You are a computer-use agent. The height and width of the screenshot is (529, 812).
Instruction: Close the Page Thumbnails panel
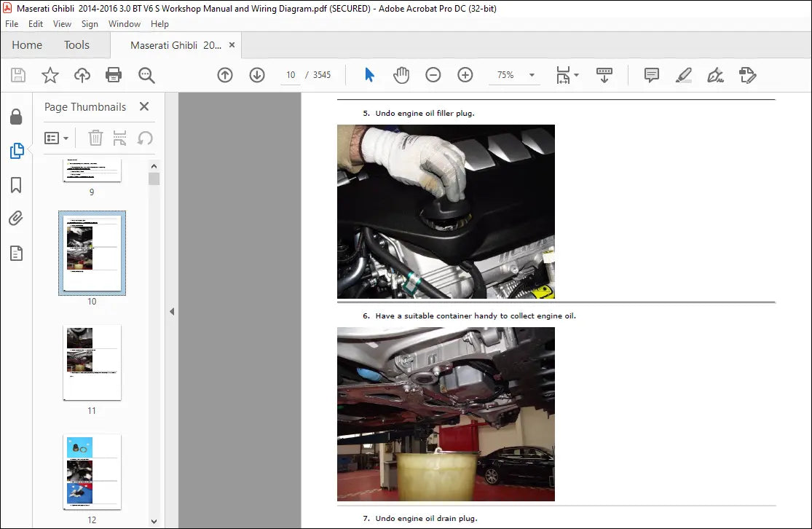click(x=143, y=106)
